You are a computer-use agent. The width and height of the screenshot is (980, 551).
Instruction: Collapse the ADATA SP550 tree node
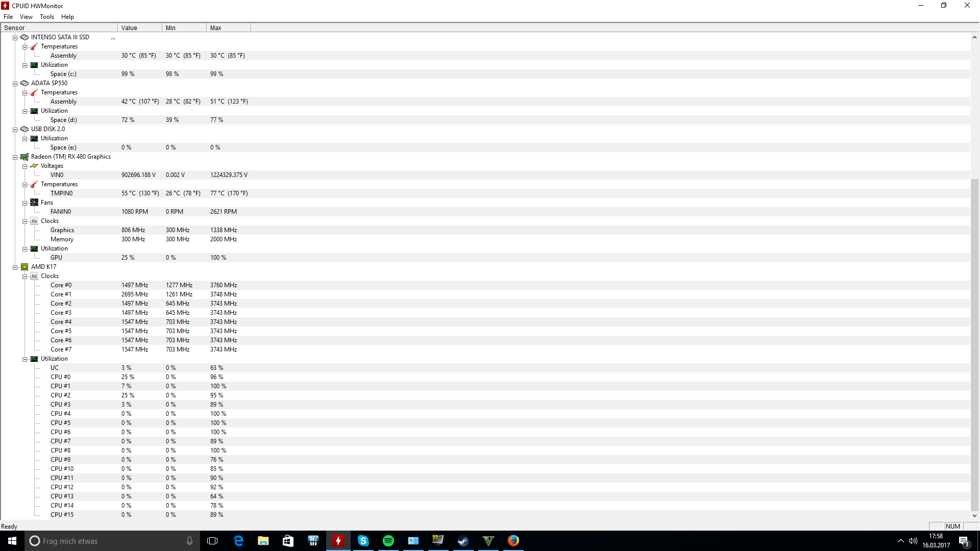[x=15, y=84]
